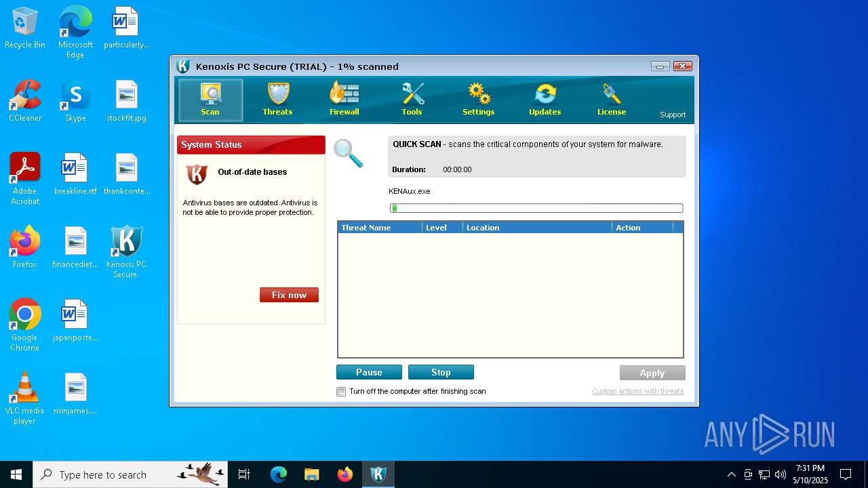Select the minjames... image file on desktop
The height and width of the screenshot is (488, 868).
(x=75, y=394)
